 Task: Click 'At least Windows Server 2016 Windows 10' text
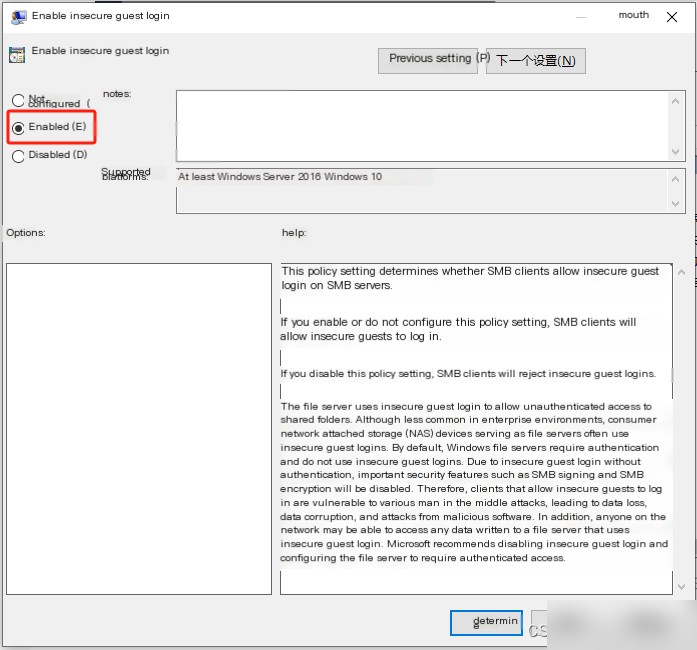point(280,177)
